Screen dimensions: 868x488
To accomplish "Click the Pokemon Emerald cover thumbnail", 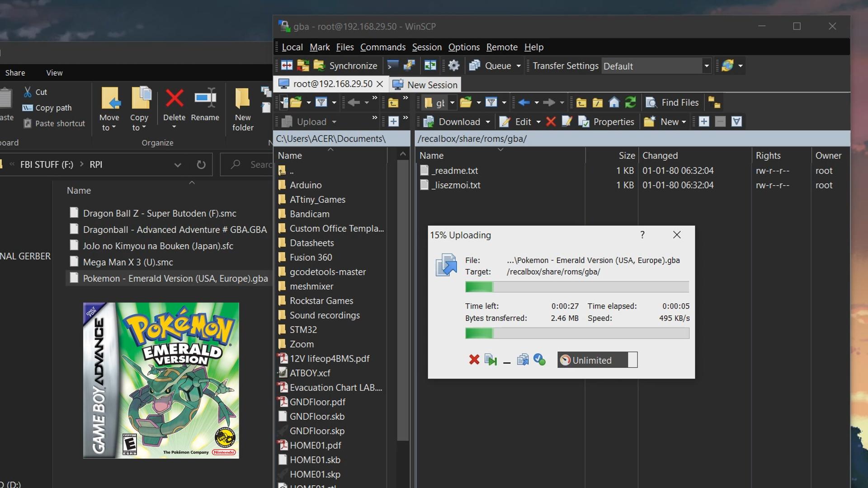I will click(161, 380).
